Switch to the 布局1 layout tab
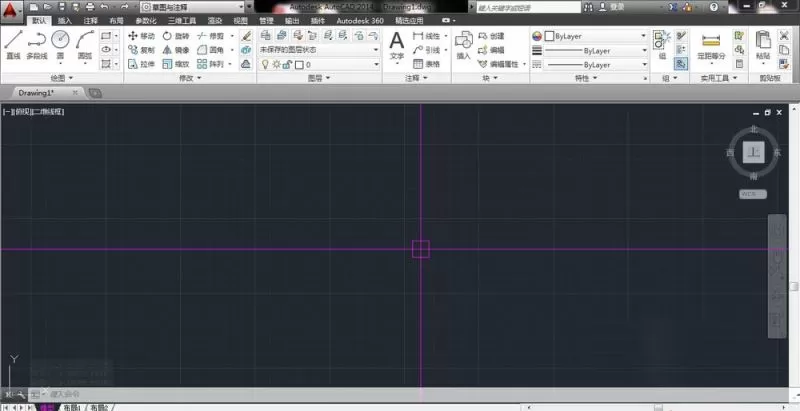Screen dimensions: 800x411 (72, 407)
